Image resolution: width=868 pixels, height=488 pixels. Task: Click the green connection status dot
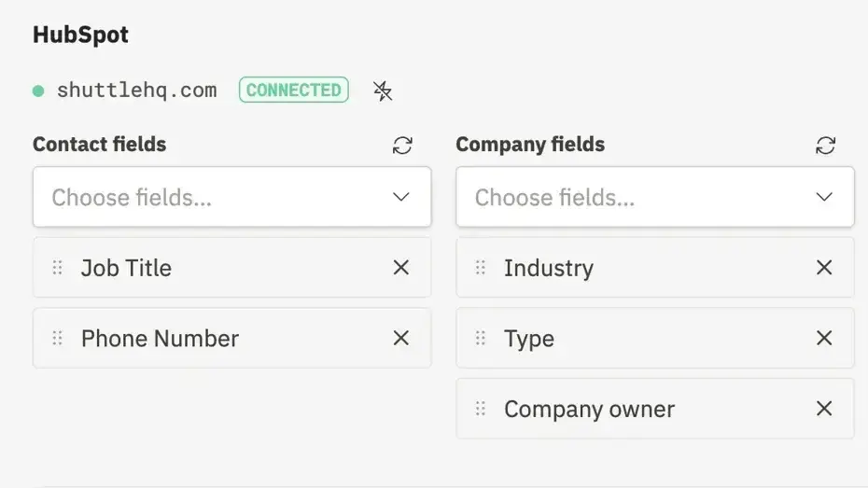38,91
